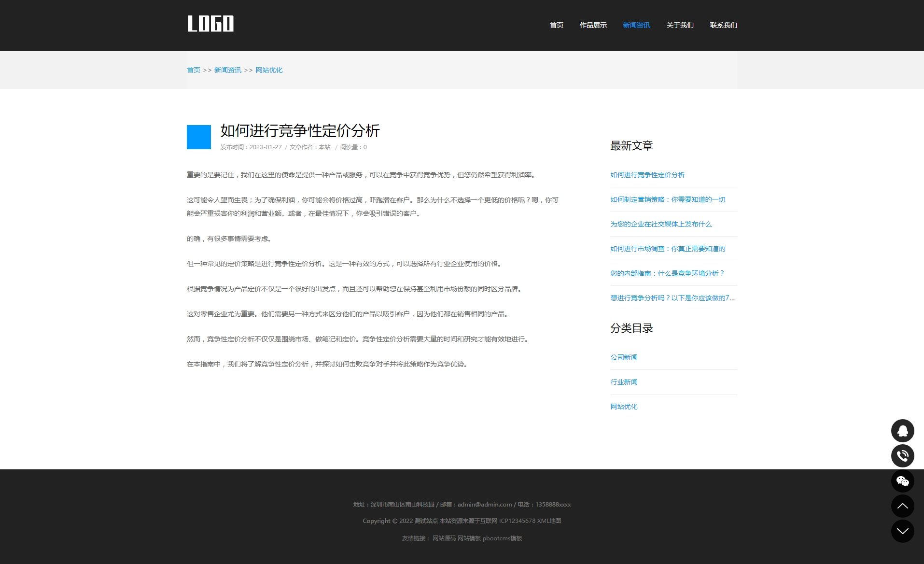Click 您的内部指南：什么是竞争环境分析？
924x564 pixels.
point(666,273)
